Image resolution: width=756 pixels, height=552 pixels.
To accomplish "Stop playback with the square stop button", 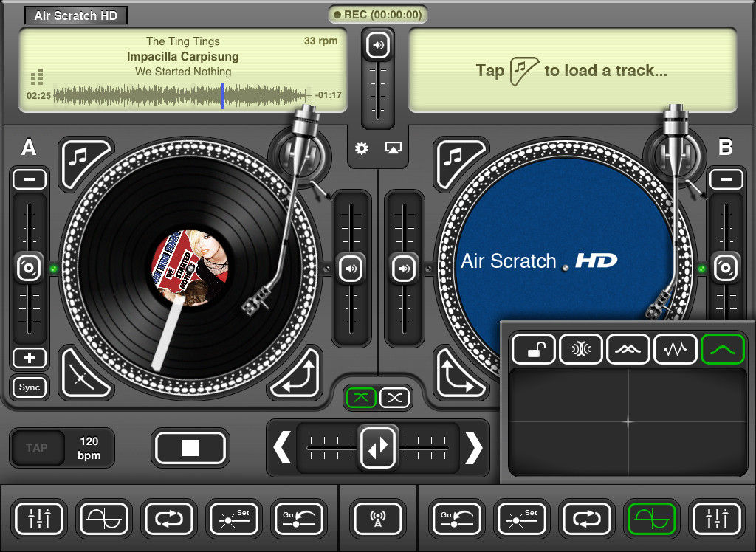I will (190, 448).
